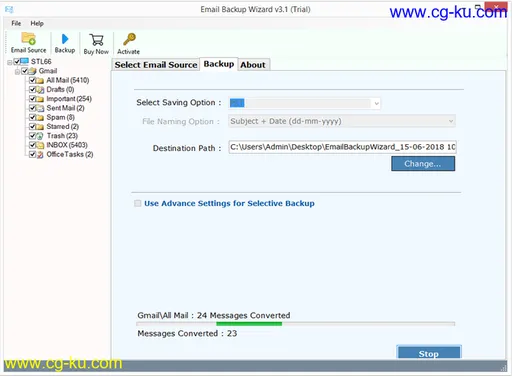Open the Help menu

[37, 23]
